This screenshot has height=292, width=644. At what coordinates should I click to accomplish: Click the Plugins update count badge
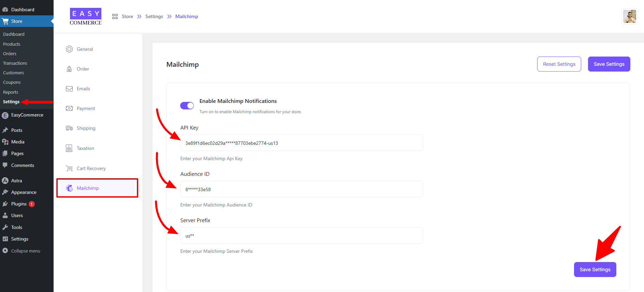(x=32, y=204)
